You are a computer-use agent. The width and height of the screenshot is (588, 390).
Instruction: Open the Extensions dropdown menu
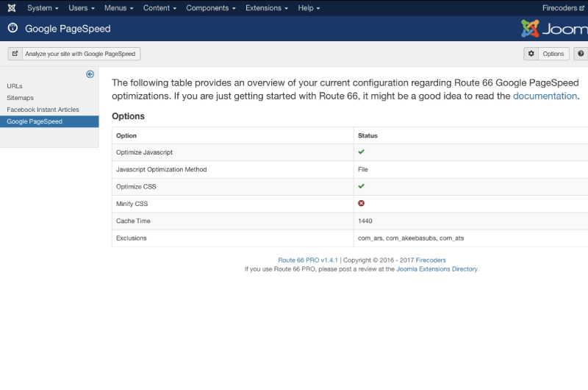click(x=267, y=8)
